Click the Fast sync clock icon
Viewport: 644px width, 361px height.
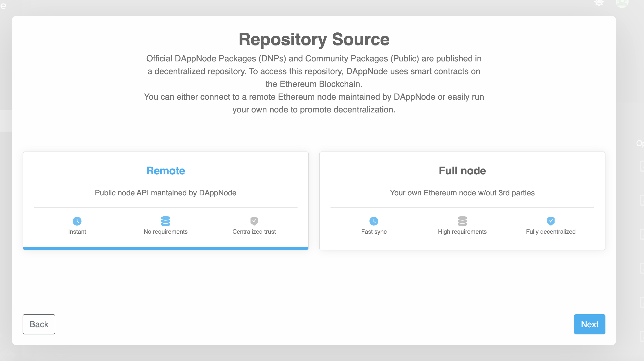point(374,221)
